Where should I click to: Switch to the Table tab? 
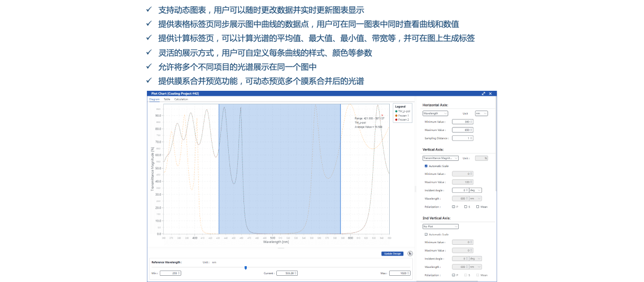(x=167, y=99)
